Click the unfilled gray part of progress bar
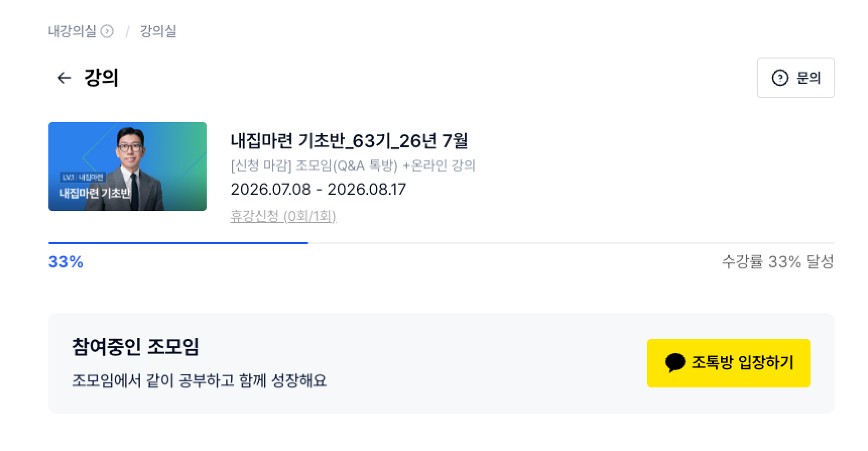The height and width of the screenshot is (451, 868). [x=571, y=243]
